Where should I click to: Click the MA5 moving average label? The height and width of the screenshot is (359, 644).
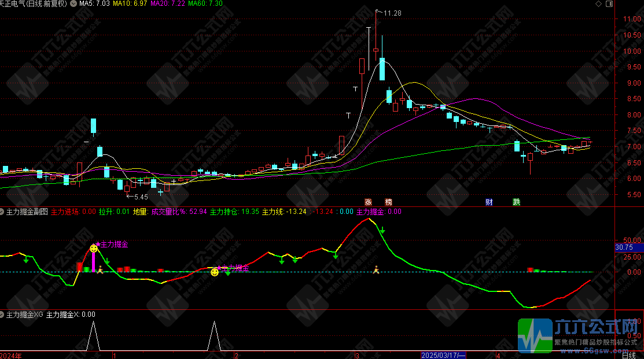click(x=94, y=3)
